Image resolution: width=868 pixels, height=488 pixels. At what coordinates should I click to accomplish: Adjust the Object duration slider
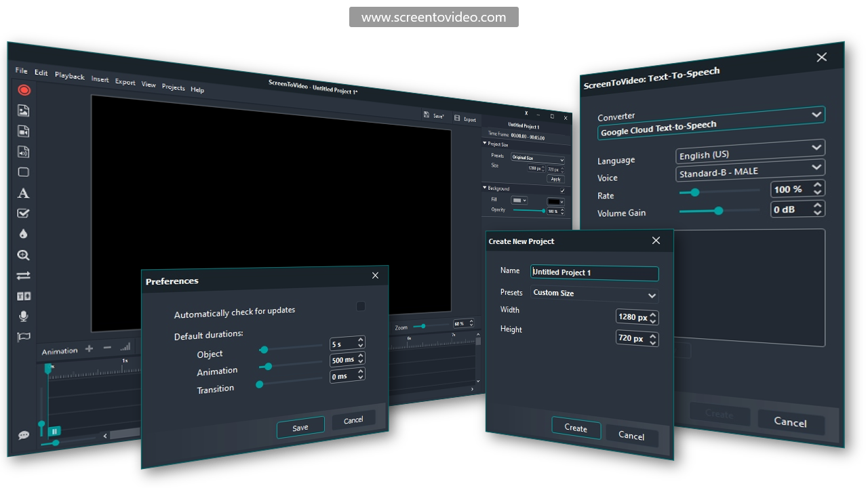coord(291,348)
